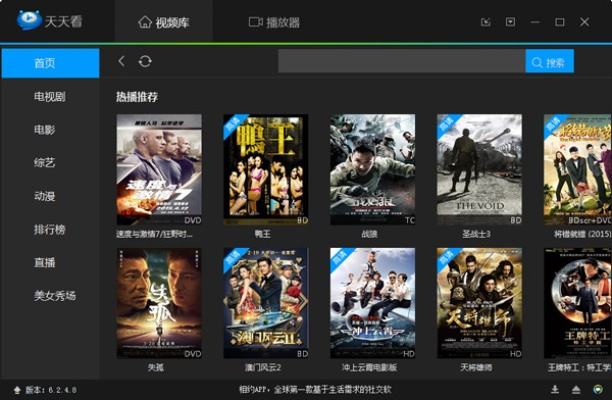The image size is (612, 400).
Task: Click the 天天看 logo icon
Action: (x=29, y=20)
